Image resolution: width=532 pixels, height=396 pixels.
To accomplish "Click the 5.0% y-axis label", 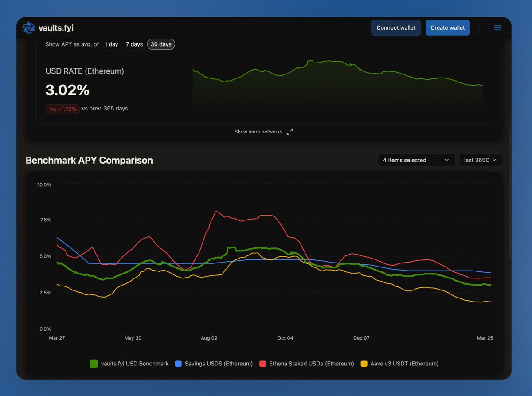I will click(x=45, y=256).
